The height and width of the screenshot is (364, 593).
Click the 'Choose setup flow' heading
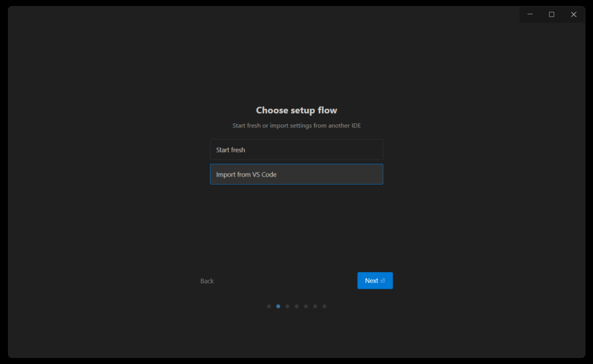tap(296, 111)
